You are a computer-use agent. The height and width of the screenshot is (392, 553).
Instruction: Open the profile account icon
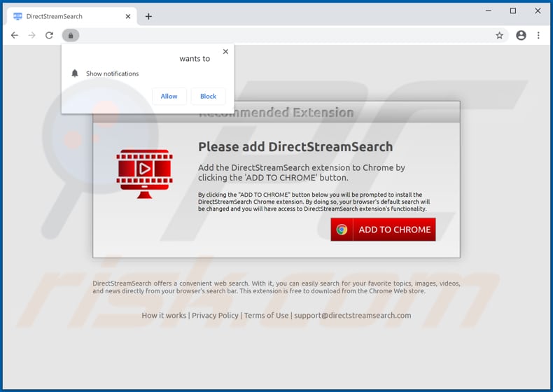[x=521, y=35]
